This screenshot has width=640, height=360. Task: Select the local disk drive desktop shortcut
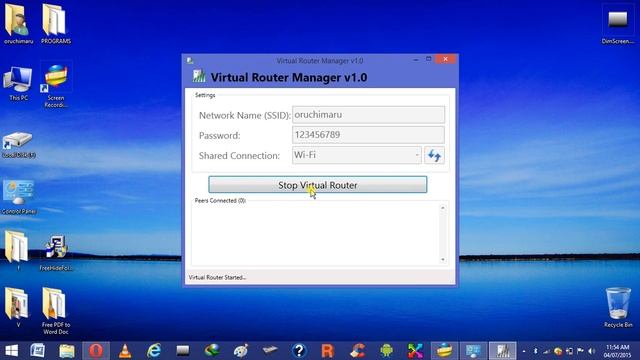click(x=18, y=145)
